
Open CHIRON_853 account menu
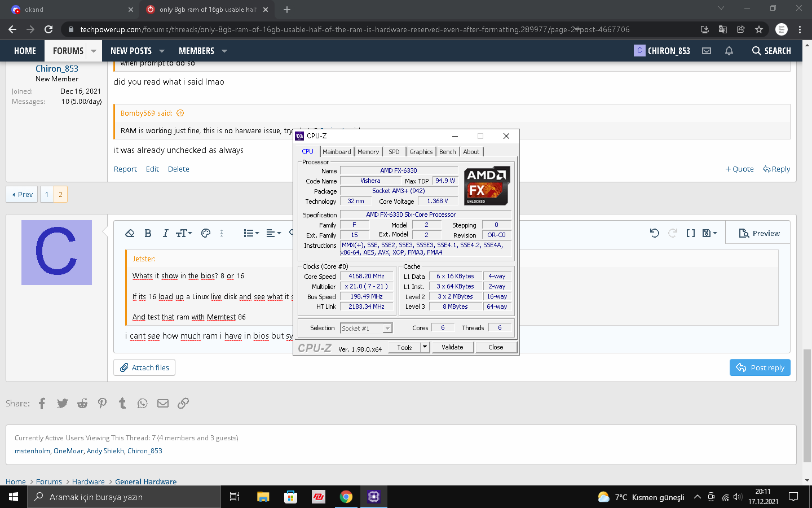coord(662,51)
